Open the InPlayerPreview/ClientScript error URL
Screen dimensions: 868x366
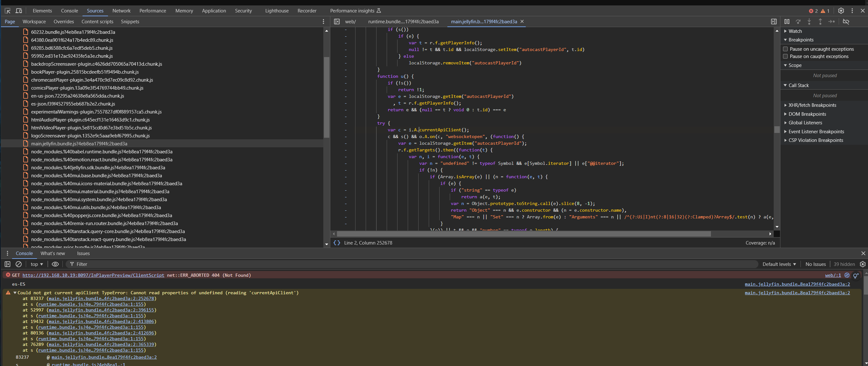click(93, 275)
